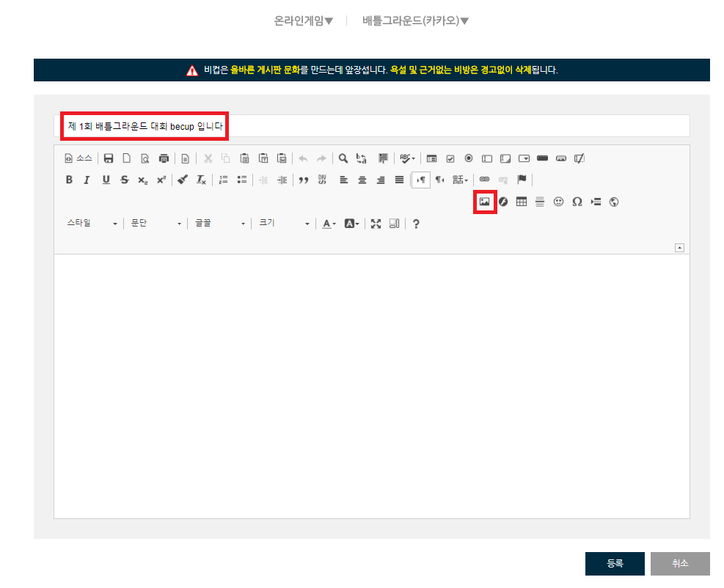Viewport: 724px width, 588px height.
Task: Toggle bold formatting
Action: point(69,180)
